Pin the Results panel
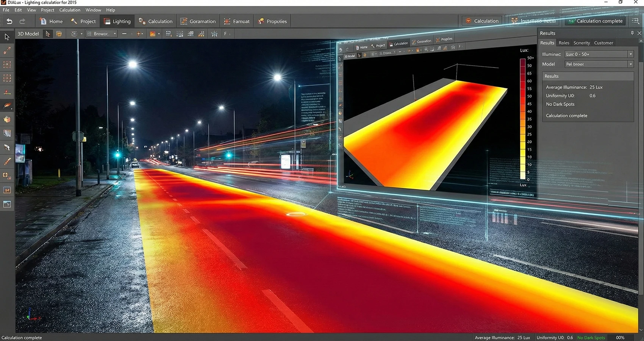 pyautogui.click(x=632, y=33)
